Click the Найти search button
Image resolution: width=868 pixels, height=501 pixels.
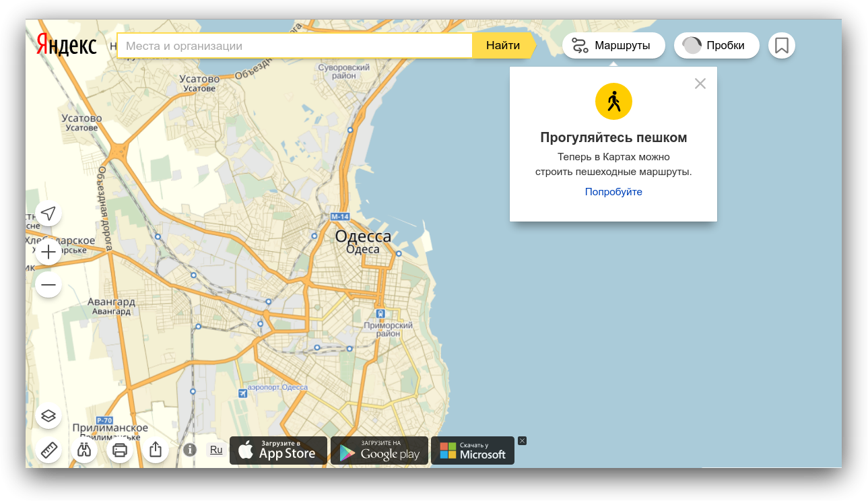point(503,46)
